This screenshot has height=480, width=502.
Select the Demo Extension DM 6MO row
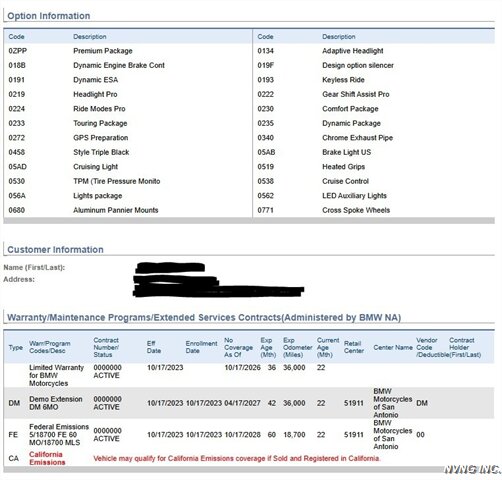coord(249,403)
